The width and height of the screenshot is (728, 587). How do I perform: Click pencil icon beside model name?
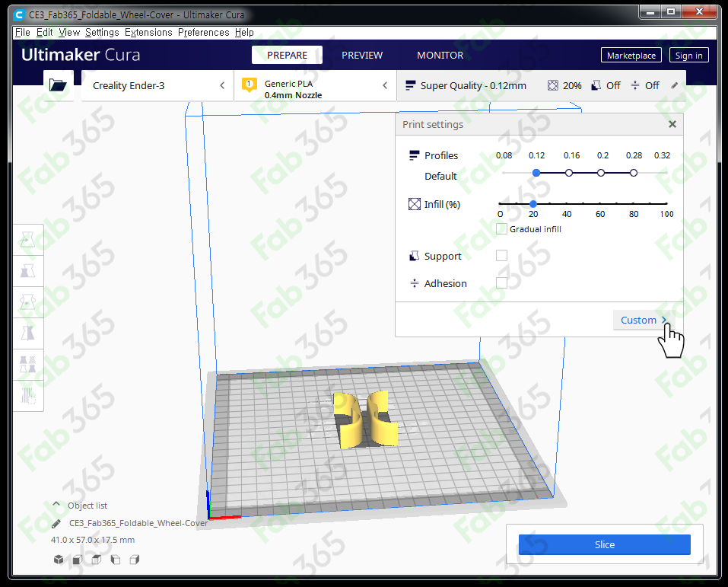point(56,524)
